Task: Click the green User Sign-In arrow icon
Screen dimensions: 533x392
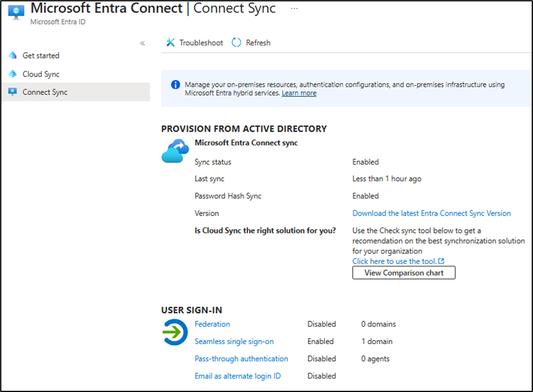Action: click(x=175, y=333)
